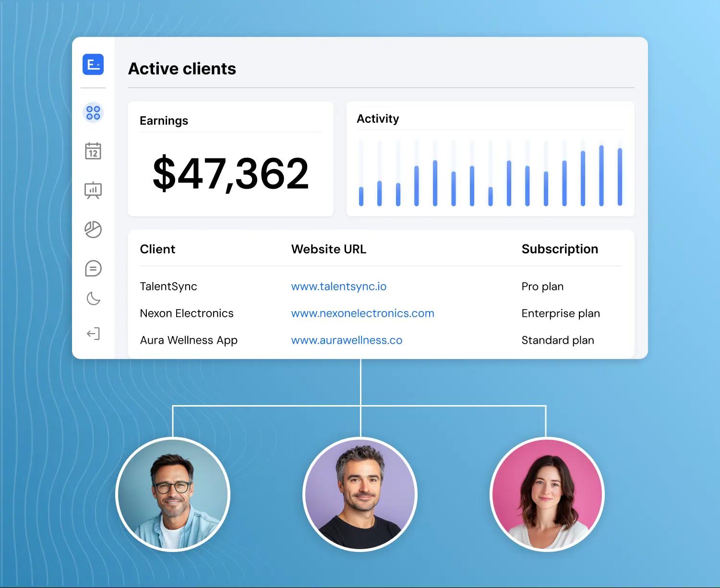Select avatar of man wearing glasses
Screen dimensions: 720x588
pos(173,494)
